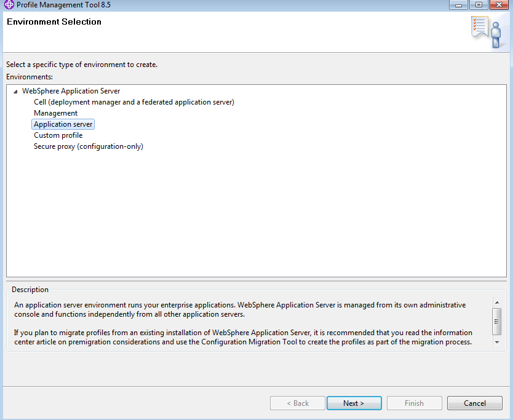Select Secure proxy (configuration-only)

click(x=89, y=146)
